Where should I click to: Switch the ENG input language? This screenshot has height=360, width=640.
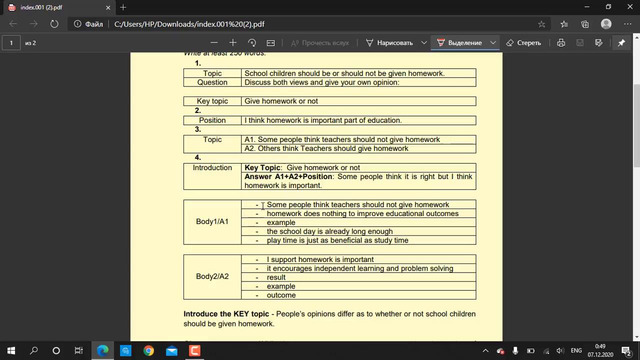pos(576,351)
